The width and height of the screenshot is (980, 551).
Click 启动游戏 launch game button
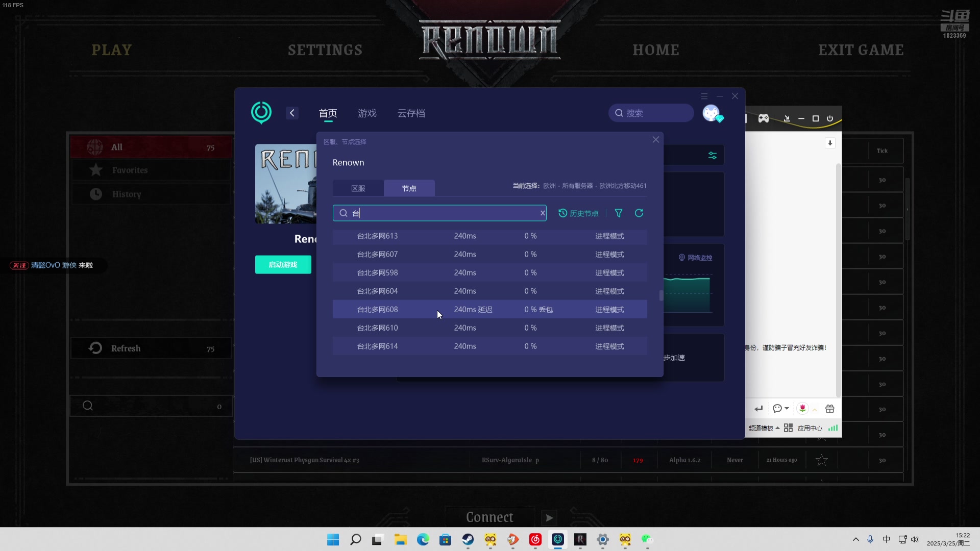pos(283,265)
